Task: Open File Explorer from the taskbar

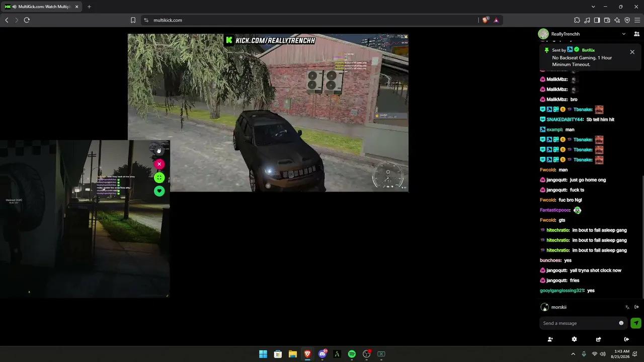Action: (x=292, y=354)
